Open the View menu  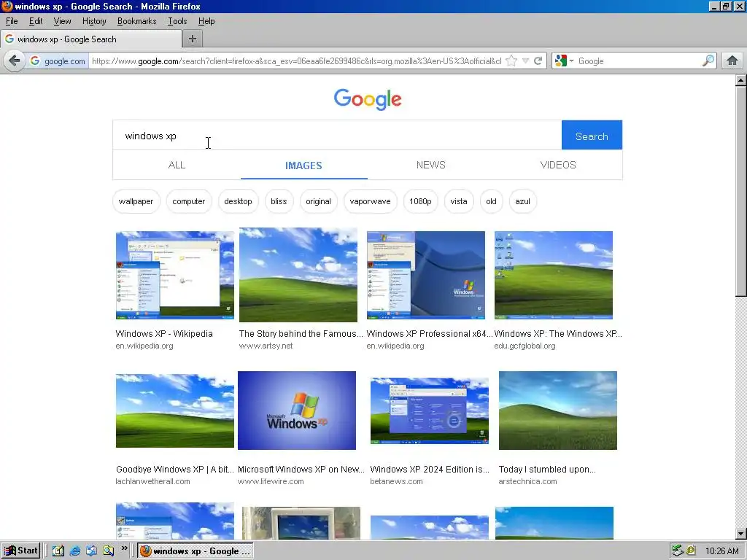point(63,21)
